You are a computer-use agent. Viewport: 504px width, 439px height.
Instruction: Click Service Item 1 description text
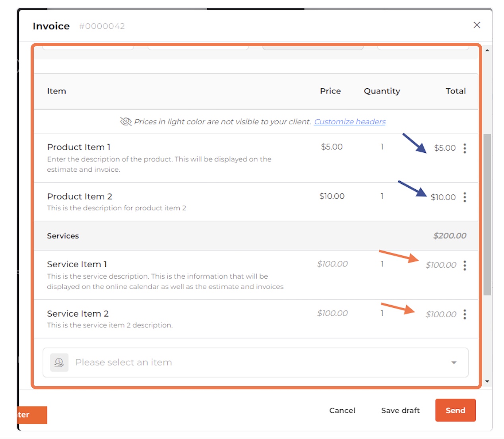pyautogui.click(x=165, y=281)
